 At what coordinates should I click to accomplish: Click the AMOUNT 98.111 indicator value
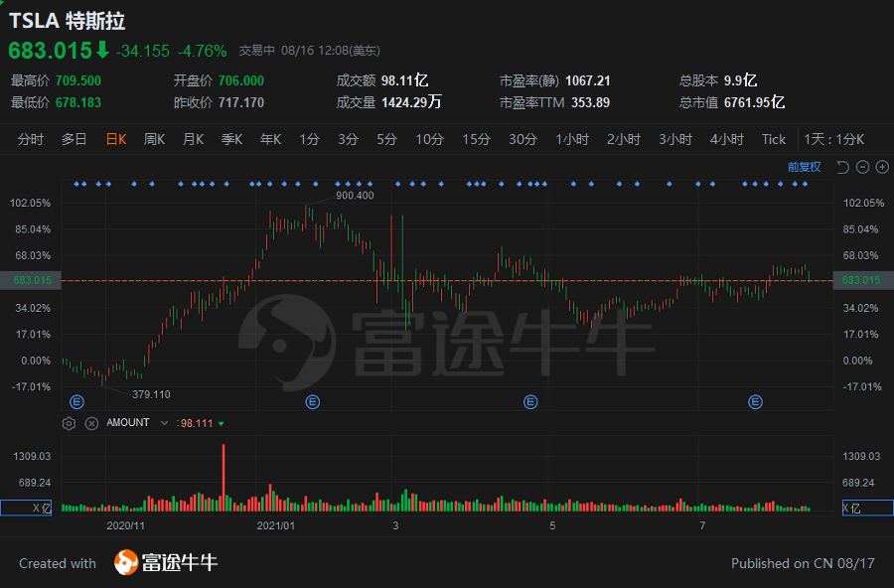[x=196, y=423]
